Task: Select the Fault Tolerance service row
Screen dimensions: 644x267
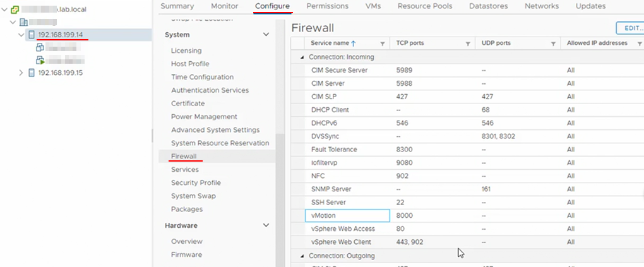Action: coord(467,150)
